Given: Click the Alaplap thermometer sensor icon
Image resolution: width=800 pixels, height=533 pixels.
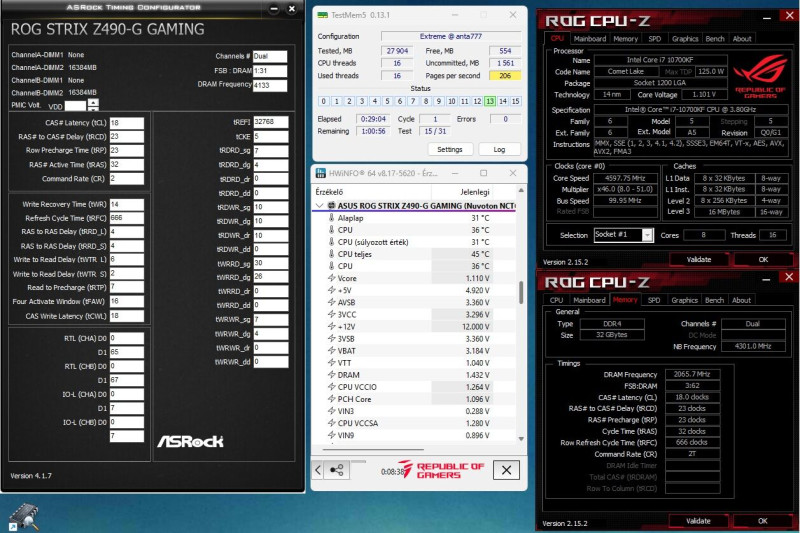Looking at the screenshot, I should tap(331, 218).
